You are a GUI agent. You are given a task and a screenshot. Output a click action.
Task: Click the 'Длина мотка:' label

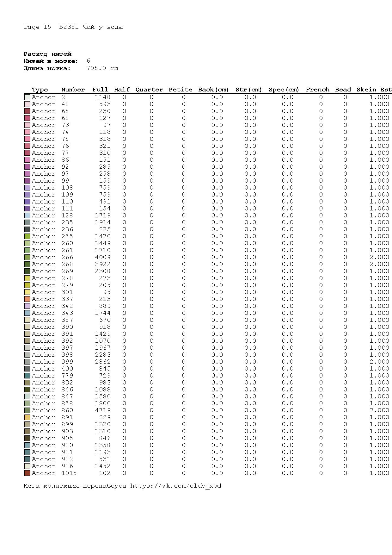pos(47,68)
